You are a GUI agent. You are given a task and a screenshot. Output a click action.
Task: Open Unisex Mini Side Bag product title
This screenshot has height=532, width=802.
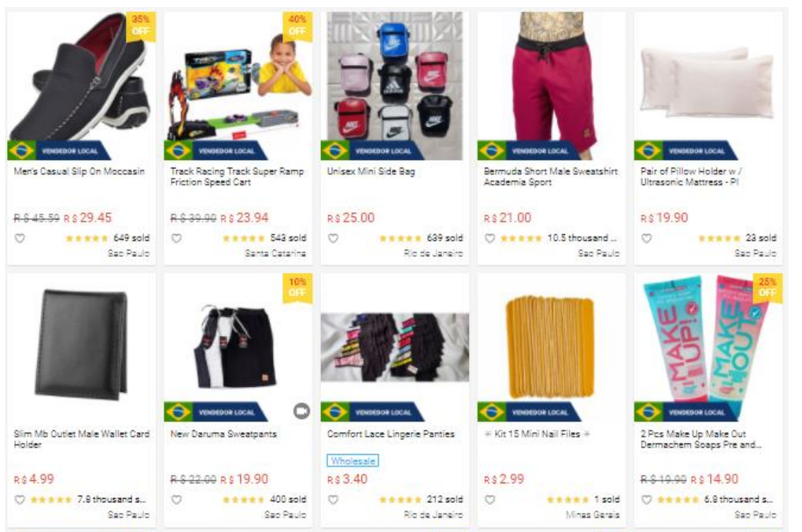coord(371,171)
